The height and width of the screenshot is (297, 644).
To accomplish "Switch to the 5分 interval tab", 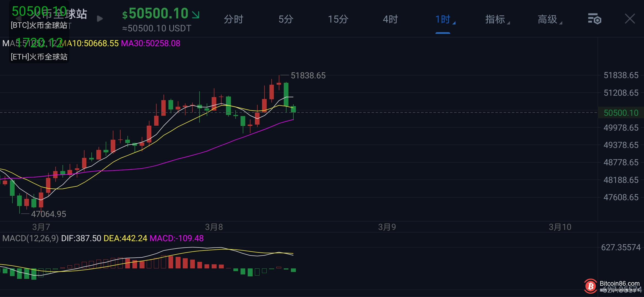I will click(x=286, y=19).
